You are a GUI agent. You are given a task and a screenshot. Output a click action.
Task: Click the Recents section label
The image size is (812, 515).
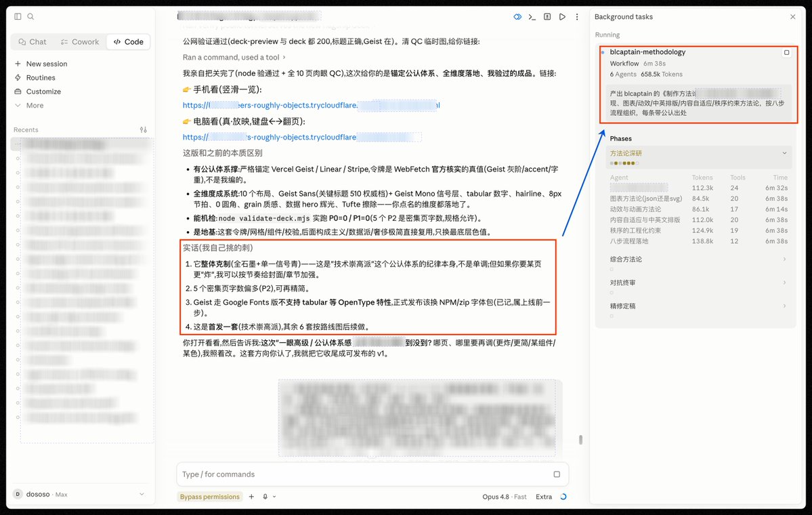(x=26, y=130)
